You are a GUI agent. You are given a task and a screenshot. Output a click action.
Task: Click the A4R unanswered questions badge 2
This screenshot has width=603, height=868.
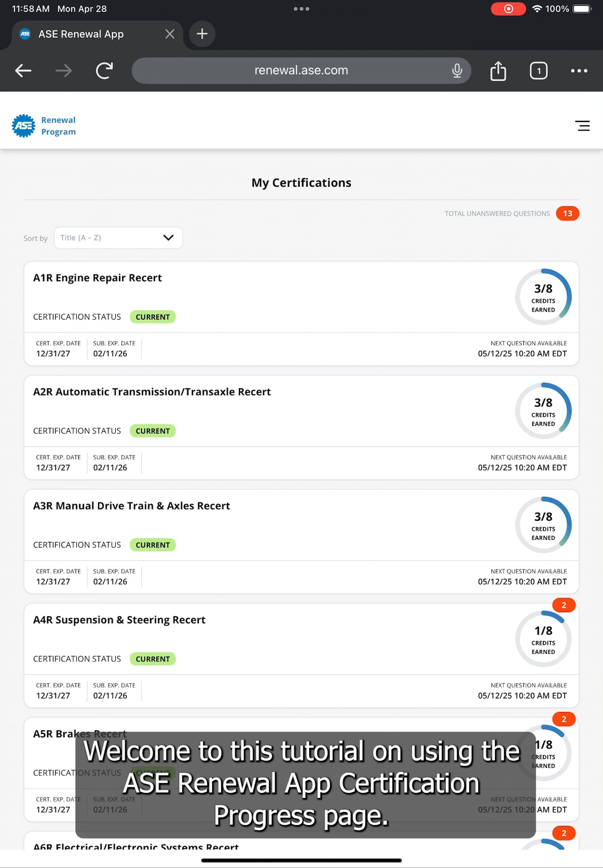point(564,605)
